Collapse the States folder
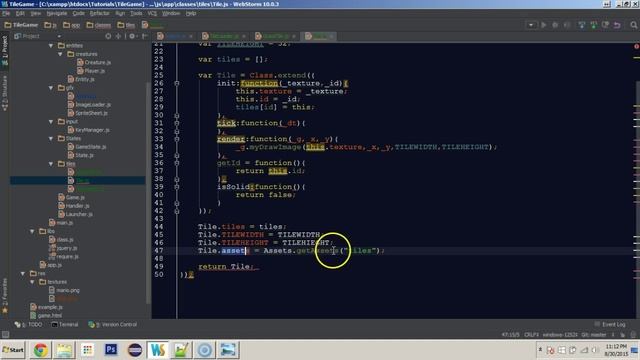The height and width of the screenshot is (360, 640). pyautogui.click(x=51, y=138)
